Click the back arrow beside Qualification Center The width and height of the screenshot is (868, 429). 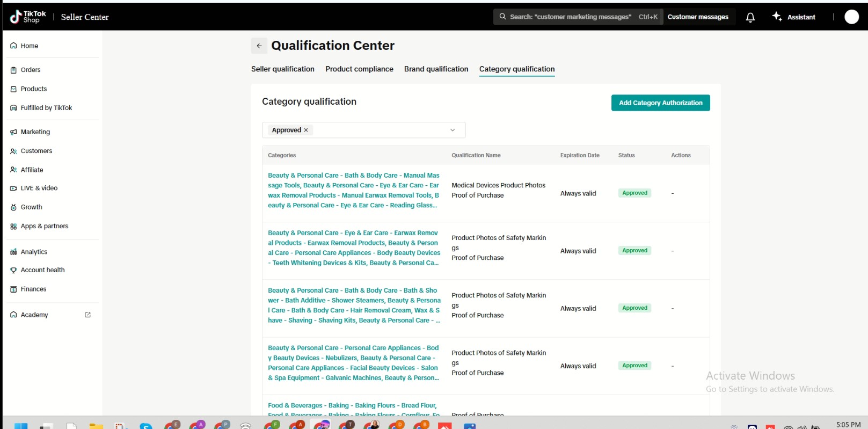click(x=259, y=46)
